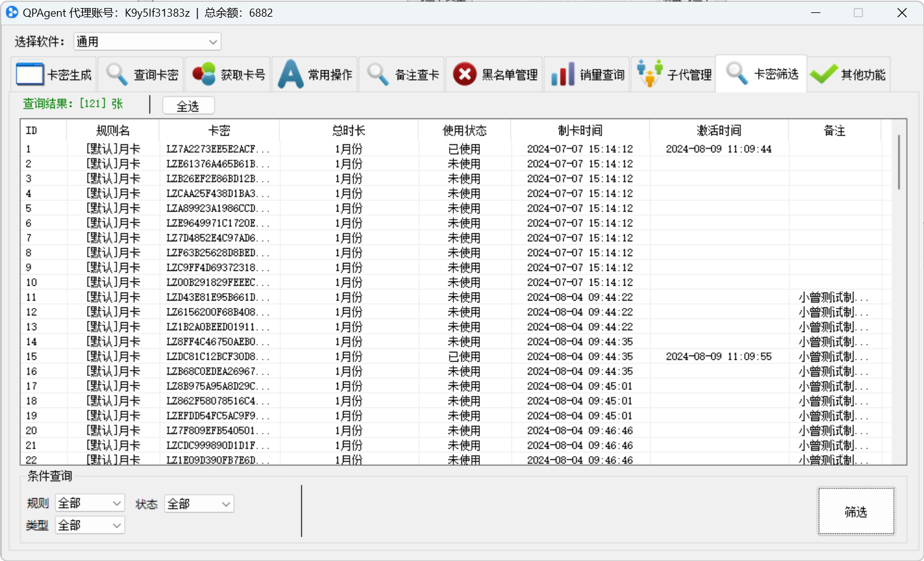This screenshot has height=561, width=924.
Task: View 销量查询 sales statistics
Action: [x=587, y=73]
